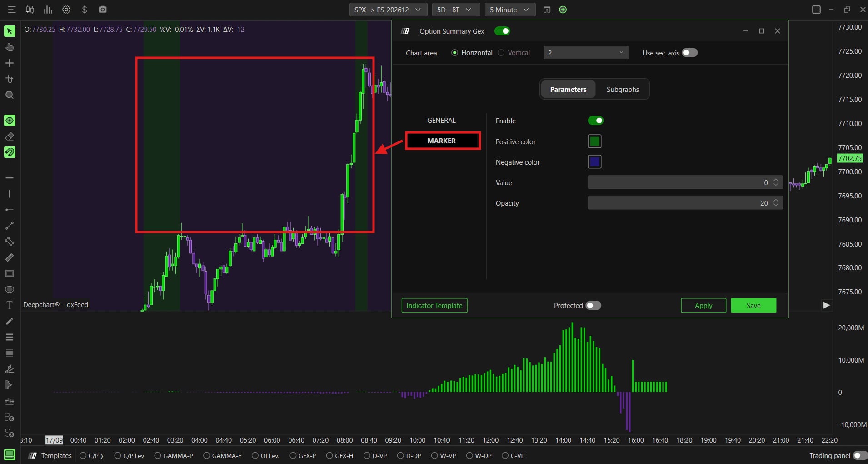
Task: Open the Templates button in bottom bar
Action: [50, 455]
